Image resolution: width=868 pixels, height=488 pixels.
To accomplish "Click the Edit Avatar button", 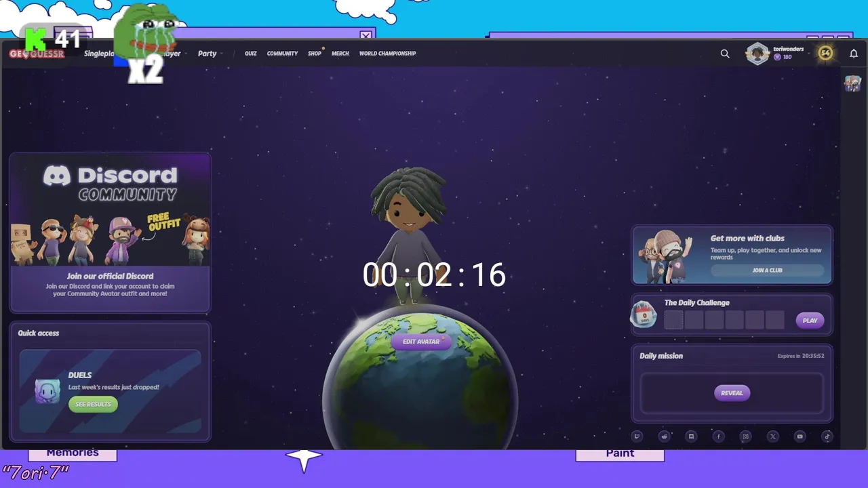I will click(421, 342).
